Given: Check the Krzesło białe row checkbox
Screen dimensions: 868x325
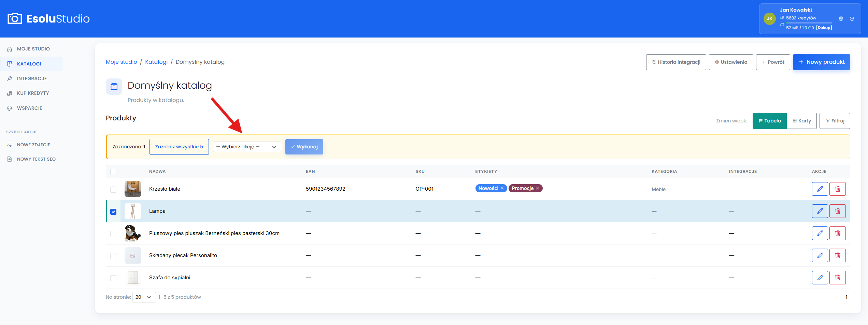Looking at the screenshot, I should 113,189.
